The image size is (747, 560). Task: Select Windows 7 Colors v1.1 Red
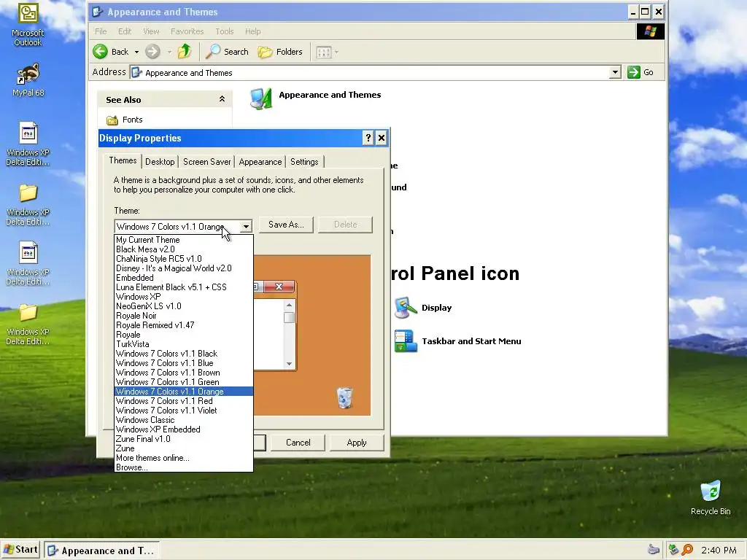coord(184,401)
